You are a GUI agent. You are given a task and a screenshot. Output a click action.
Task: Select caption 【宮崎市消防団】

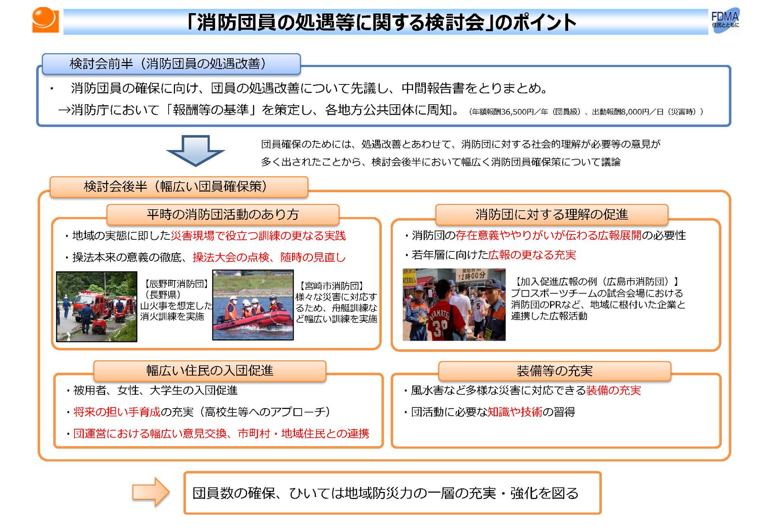(331, 286)
